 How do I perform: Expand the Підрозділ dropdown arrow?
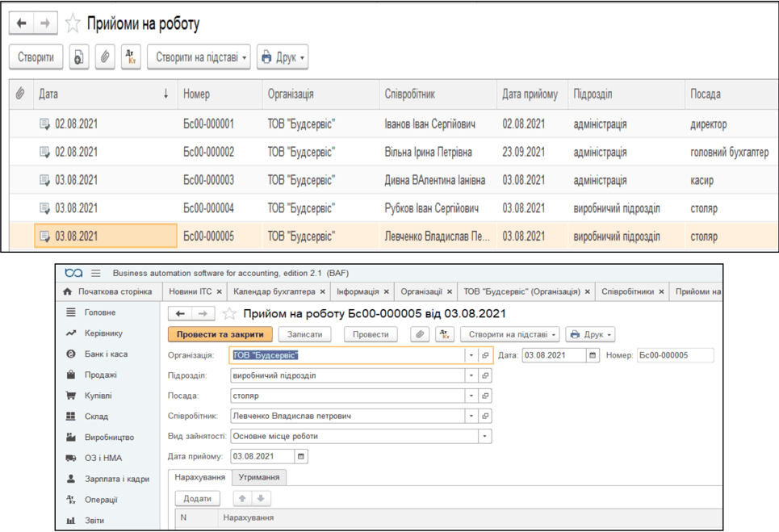[x=471, y=375]
